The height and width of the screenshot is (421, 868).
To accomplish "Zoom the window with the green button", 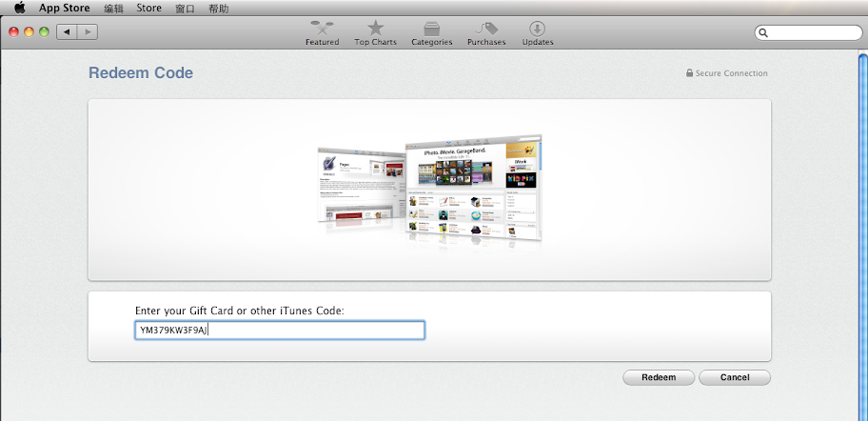I will click(44, 32).
